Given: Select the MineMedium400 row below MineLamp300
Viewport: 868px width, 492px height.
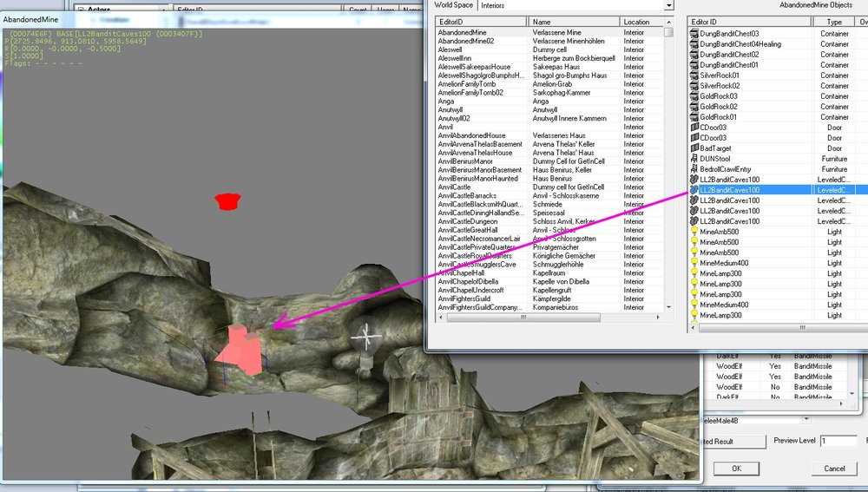Looking at the screenshot, I should pos(777,305).
